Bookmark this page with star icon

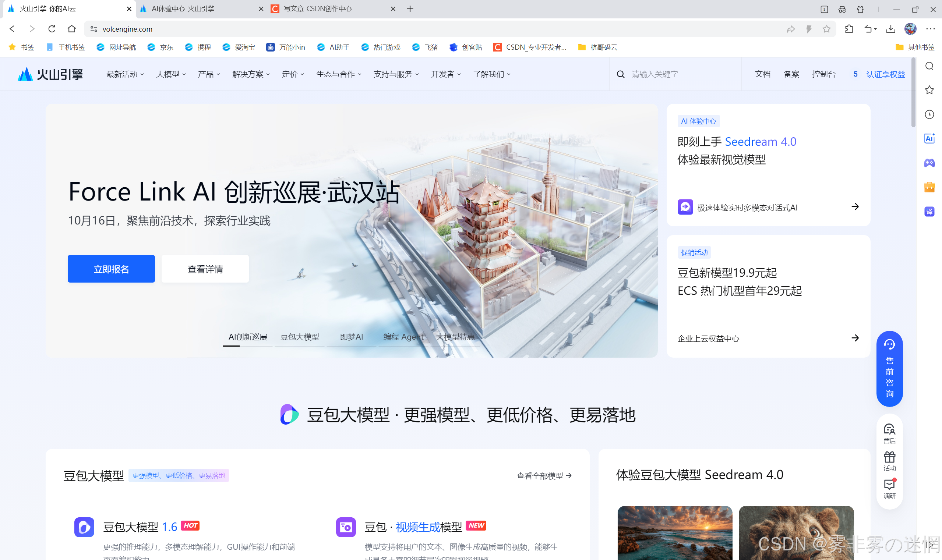tap(826, 29)
